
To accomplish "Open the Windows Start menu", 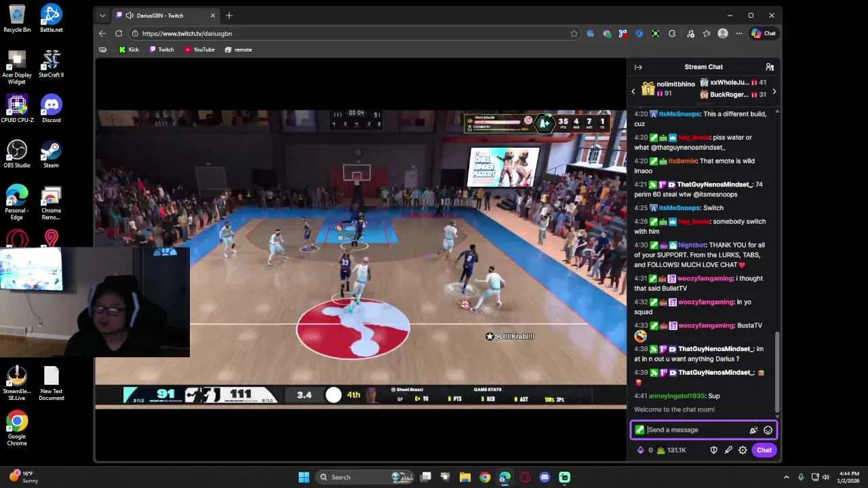I will [x=304, y=477].
